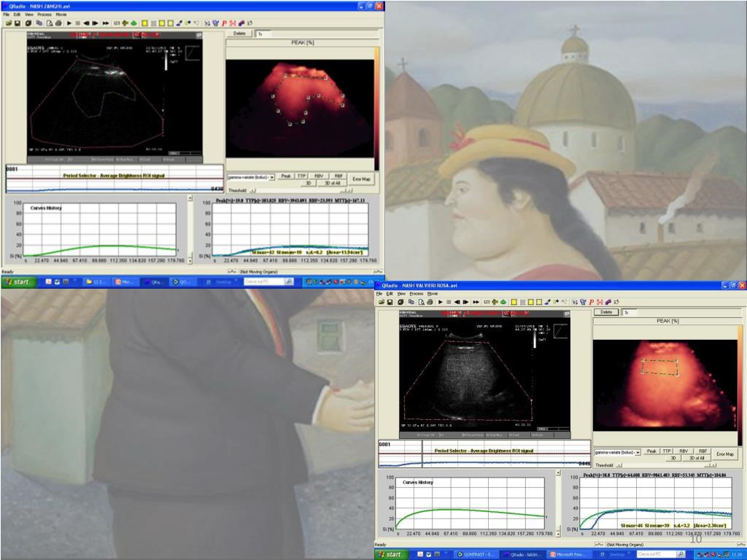Click red H icon in VALVIERI ROSA toolbar

click(600, 302)
